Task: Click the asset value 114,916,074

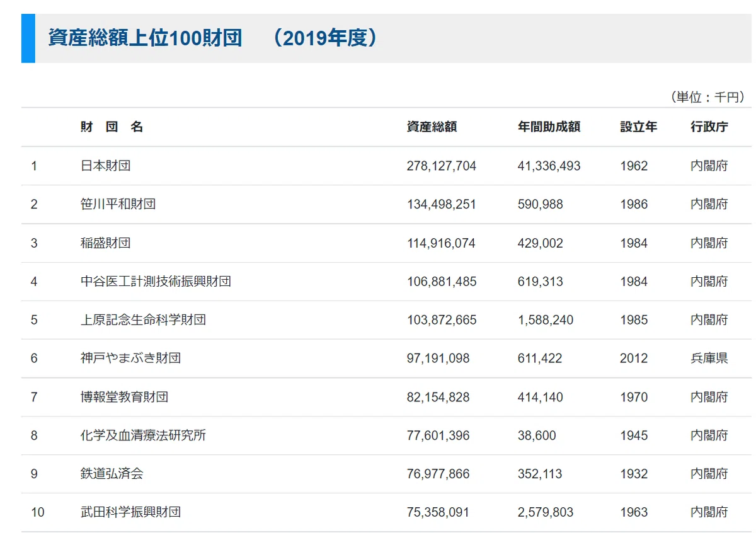Action: pyautogui.click(x=441, y=243)
